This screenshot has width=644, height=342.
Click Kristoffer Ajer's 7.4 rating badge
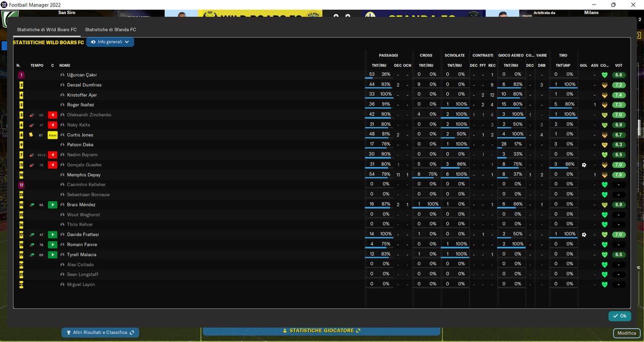pos(619,95)
